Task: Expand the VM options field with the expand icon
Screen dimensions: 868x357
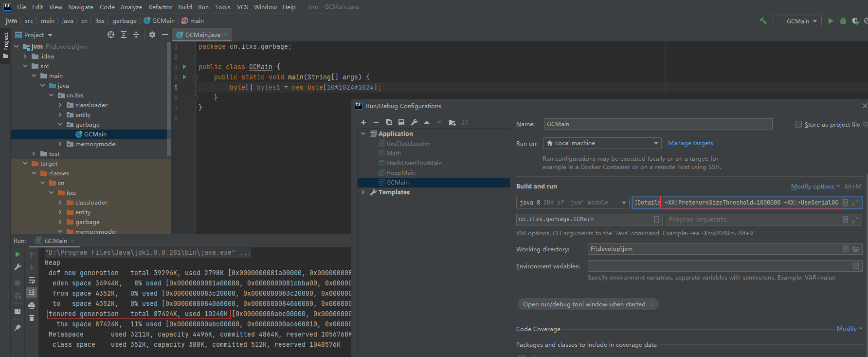Action: [x=855, y=203]
